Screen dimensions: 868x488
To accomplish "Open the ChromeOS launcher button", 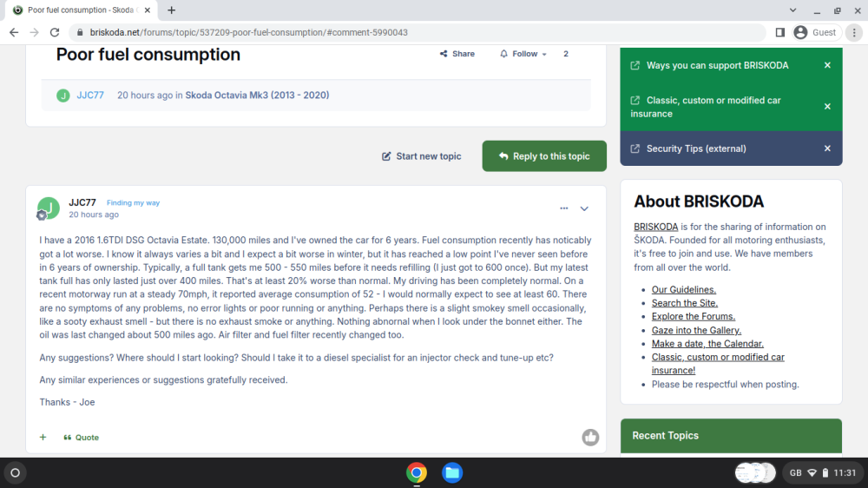I will [x=16, y=473].
